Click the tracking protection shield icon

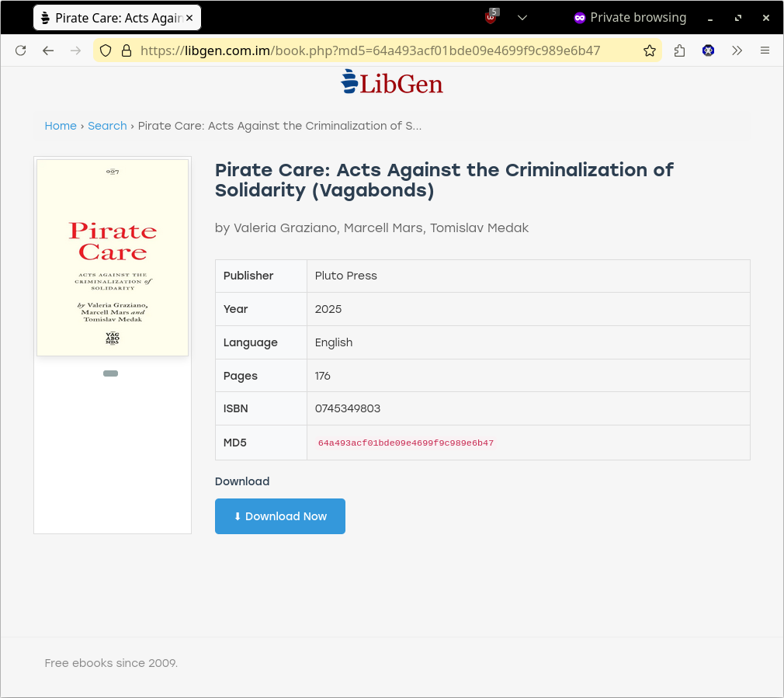pyautogui.click(x=106, y=50)
